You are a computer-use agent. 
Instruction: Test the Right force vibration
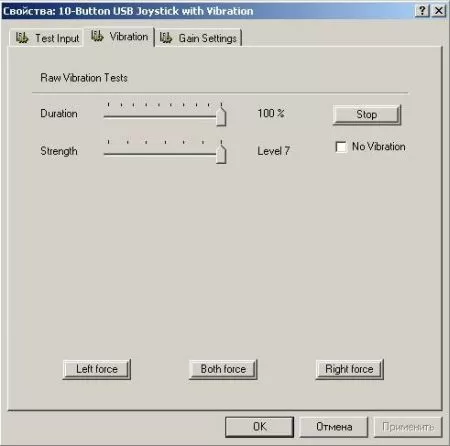click(349, 369)
